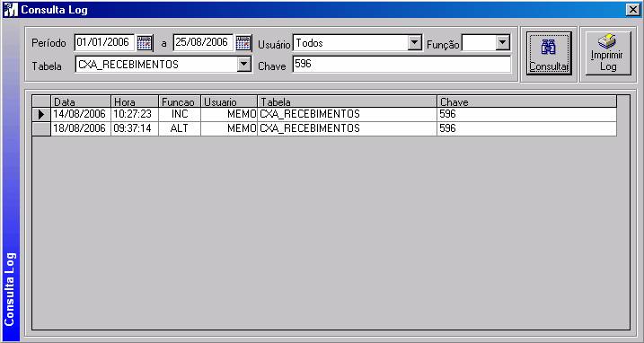Image resolution: width=644 pixels, height=343 pixels.
Task: Click the start date field 01/01/2006
Action: point(105,43)
